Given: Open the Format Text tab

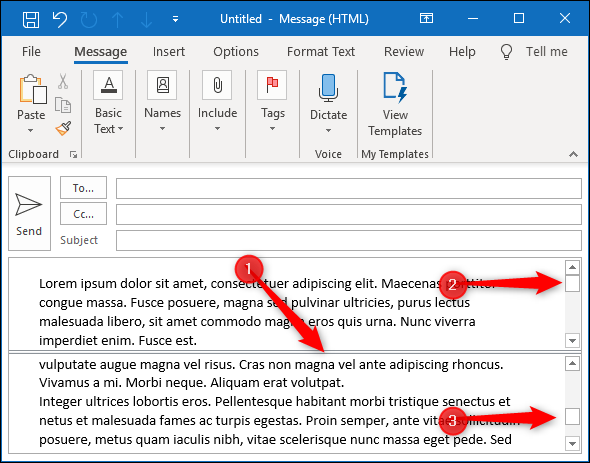Looking at the screenshot, I should point(321,52).
